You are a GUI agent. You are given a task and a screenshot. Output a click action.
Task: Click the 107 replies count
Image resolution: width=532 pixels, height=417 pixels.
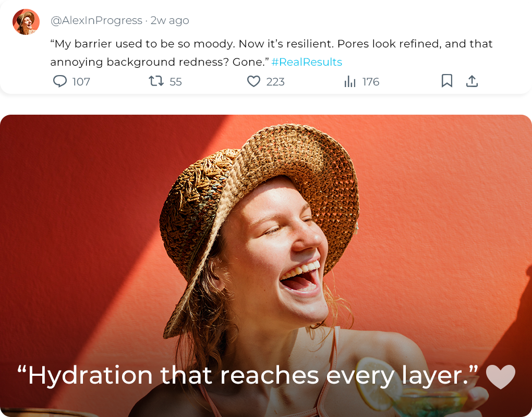click(81, 82)
